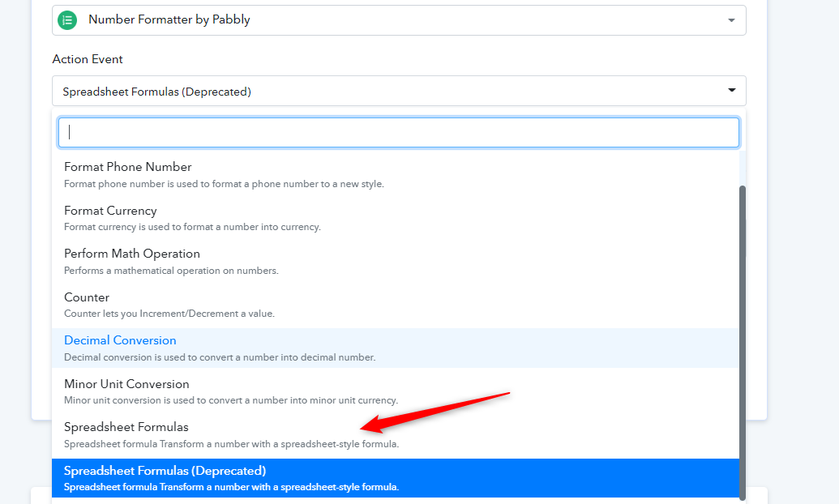This screenshot has height=504, width=839.
Task: Choose Format Currency from the list
Action: coord(110,211)
